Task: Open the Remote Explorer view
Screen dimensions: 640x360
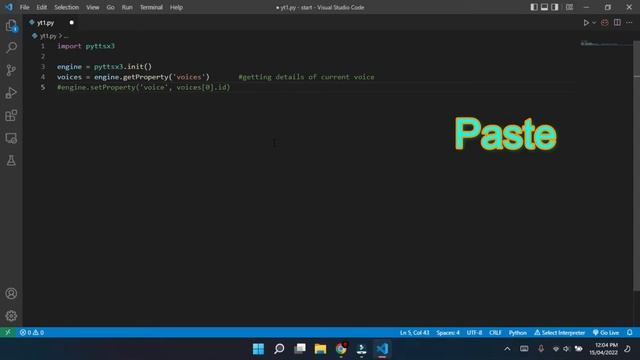Action: coord(11,138)
